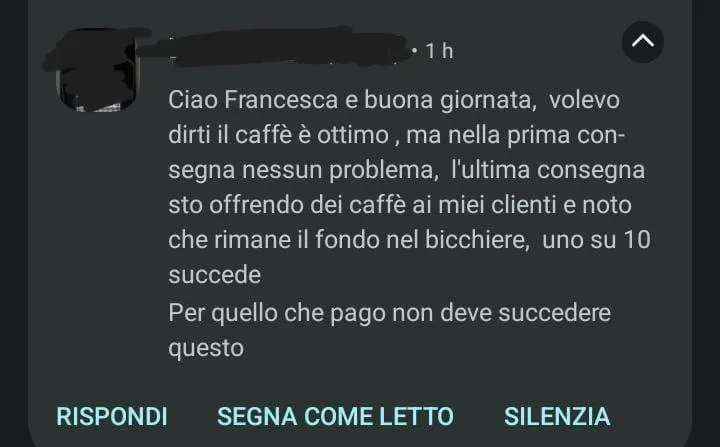Mute the conversation with SILENZIA
The width and height of the screenshot is (720, 447).
pyautogui.click(x=557, y=416)
